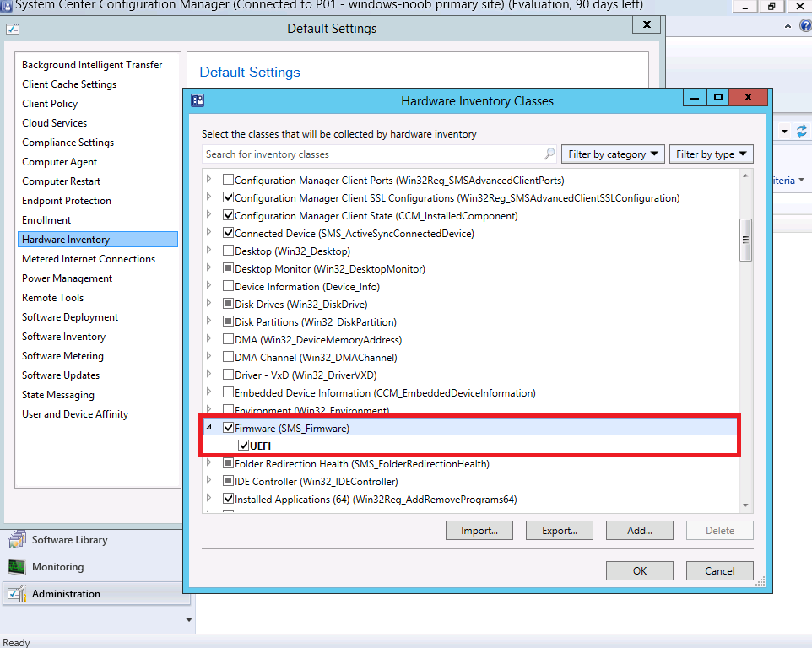Click the Export... button

coord(560,531)
